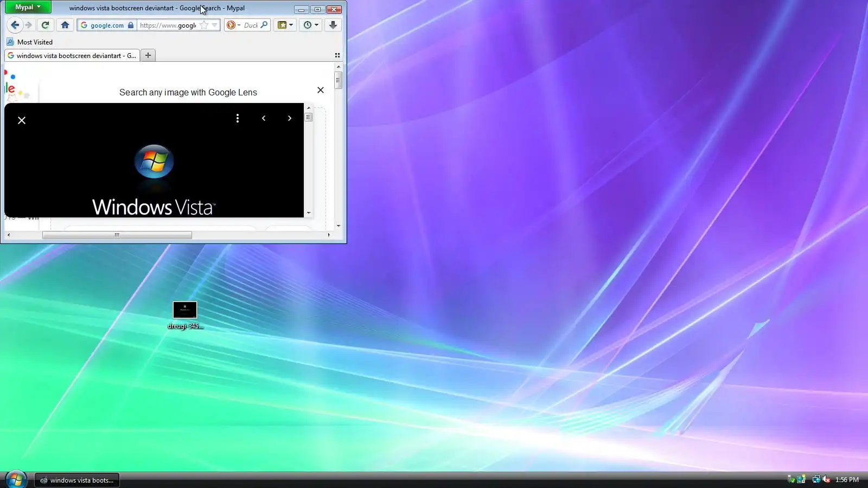The height and width of the screenshot is (488, 868).
Task: Click the horizontal scrollbar thumb in Mypal
Action: [x=117, y=235]
